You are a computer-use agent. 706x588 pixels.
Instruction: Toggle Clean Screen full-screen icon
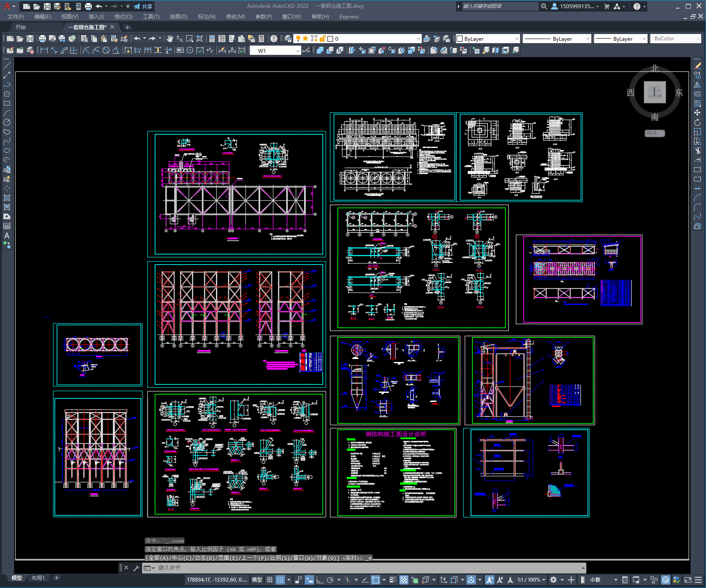[x=688, y=580]
